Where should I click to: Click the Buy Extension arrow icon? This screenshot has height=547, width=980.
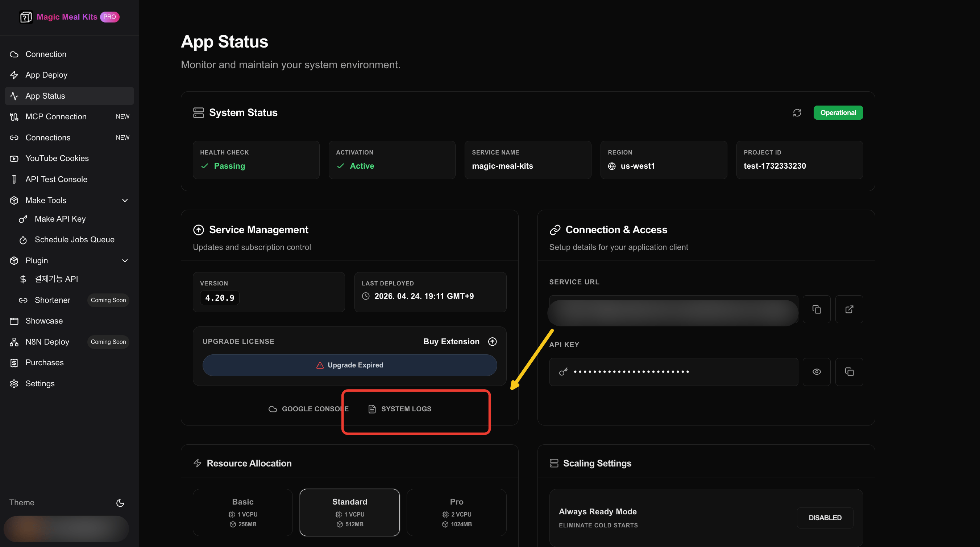coord(492,341)
